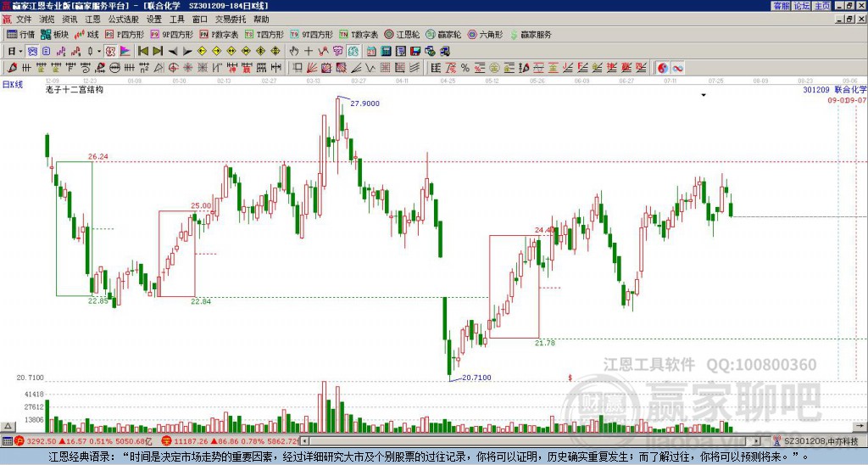Select the crosshair cursor tool
The height and width of the screenshot is (465, 868).
pyautogui.click(x=309, y=51)
